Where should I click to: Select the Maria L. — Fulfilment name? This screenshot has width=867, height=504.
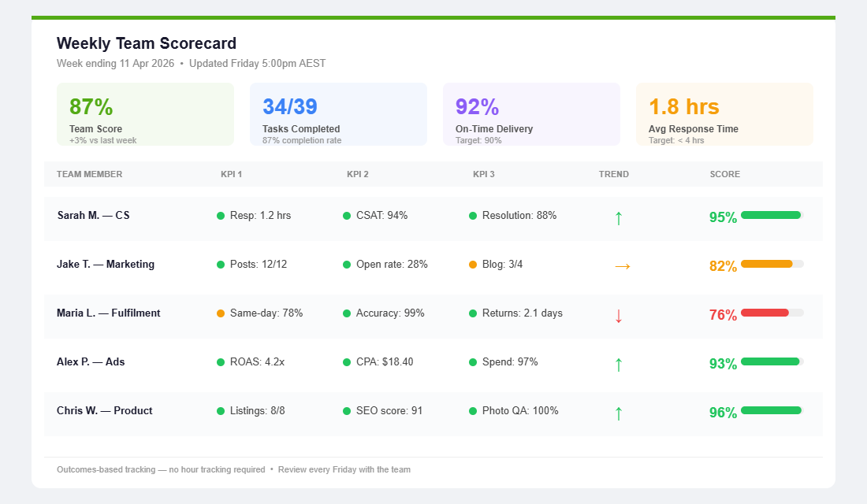[x=108, y=313]
